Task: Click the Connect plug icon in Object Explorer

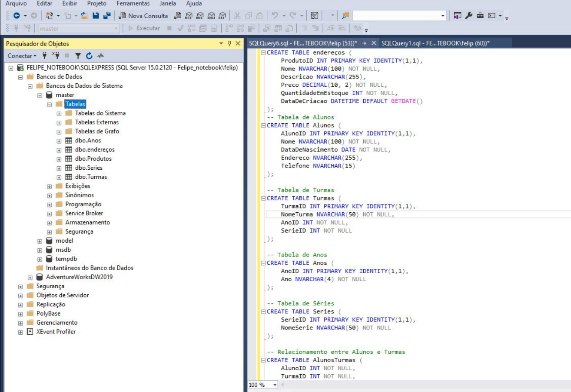Action: tap(44, 56)
